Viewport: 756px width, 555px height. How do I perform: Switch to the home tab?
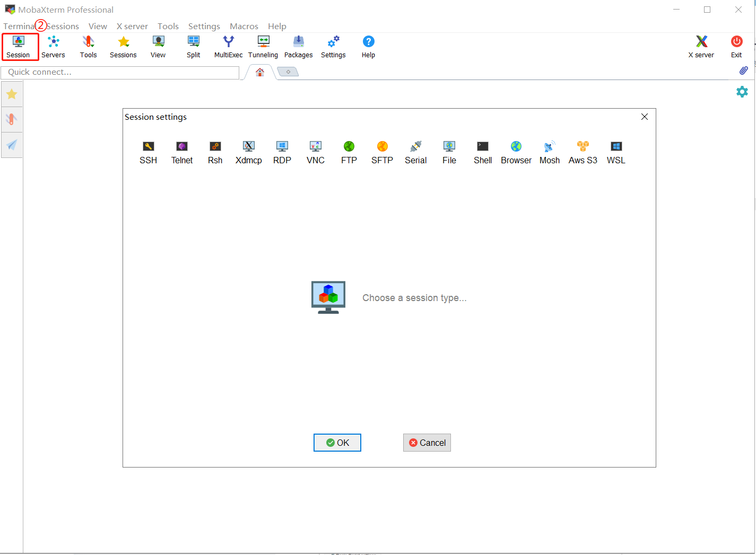point(260,72)
